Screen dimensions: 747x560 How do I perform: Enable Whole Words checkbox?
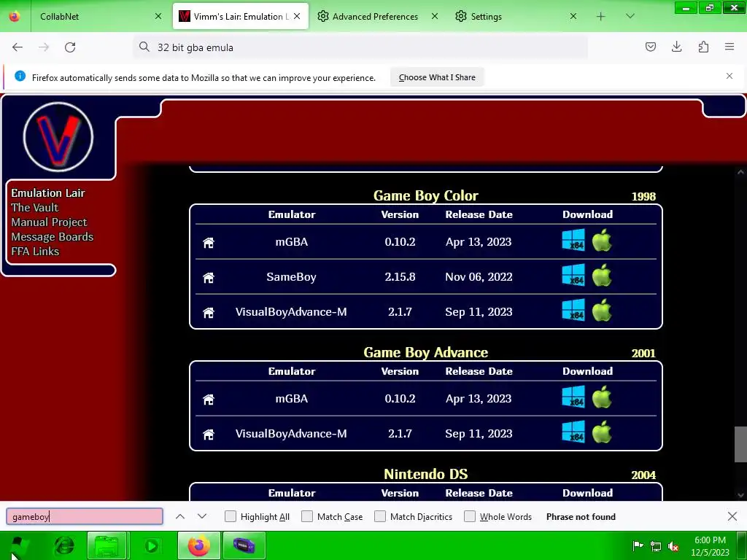click(x=470, y=516)
